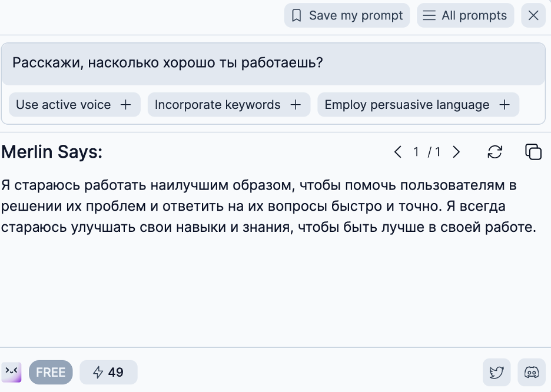Click the FREE plan badge
551x392 pixels.
click(51, 373)
